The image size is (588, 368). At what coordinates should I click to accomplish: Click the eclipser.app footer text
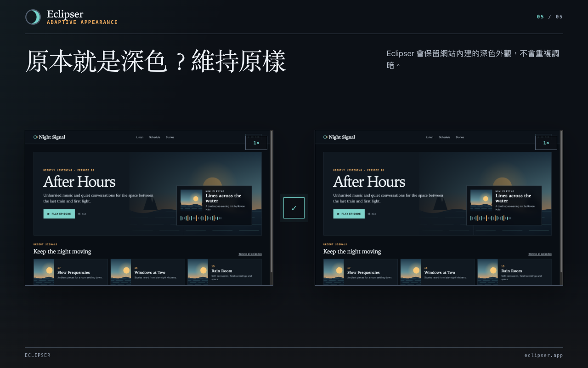click(544, 355)
